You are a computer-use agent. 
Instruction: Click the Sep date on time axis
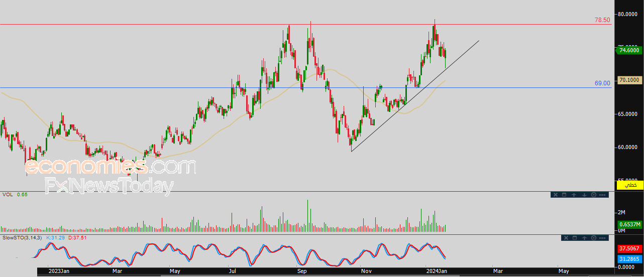click(x=302, y=271)
